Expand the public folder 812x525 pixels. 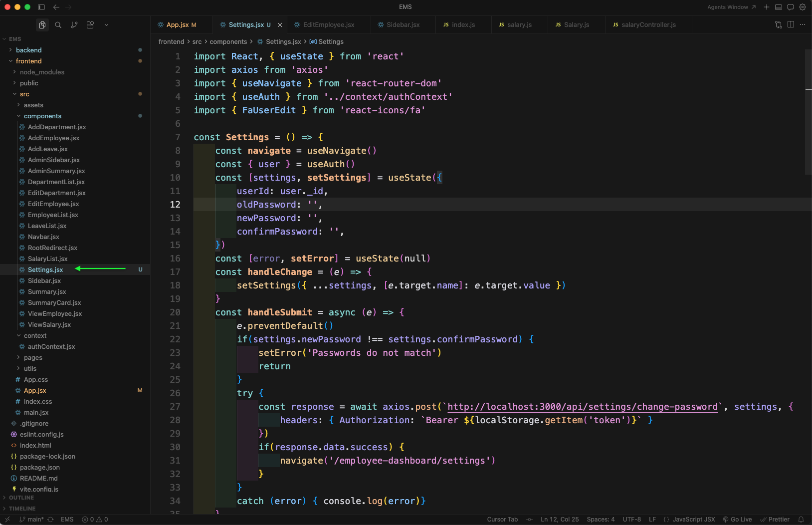coord(75,83)
